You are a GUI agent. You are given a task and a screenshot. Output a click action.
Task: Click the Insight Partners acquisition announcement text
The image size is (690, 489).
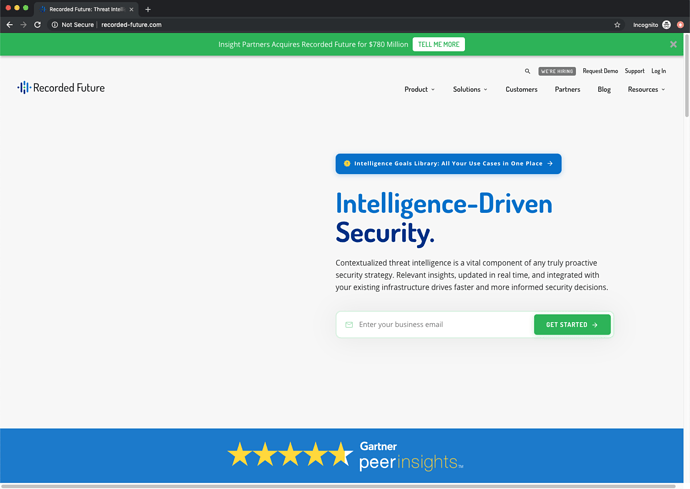click(313, 44)
